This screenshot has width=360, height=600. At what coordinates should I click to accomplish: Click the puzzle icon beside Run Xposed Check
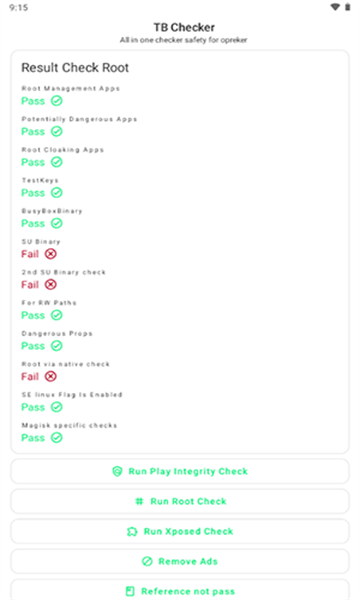[x=132, y=532]
